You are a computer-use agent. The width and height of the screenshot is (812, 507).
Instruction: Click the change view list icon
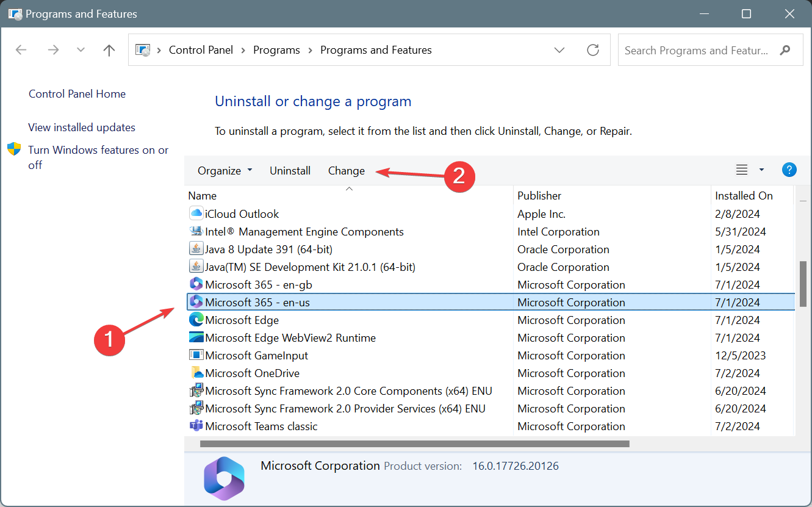point(742,170)
